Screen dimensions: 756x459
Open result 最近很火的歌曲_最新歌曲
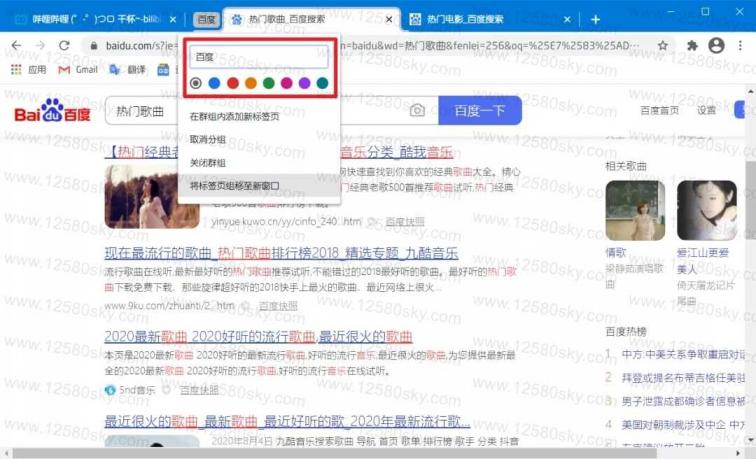(287, 421)
